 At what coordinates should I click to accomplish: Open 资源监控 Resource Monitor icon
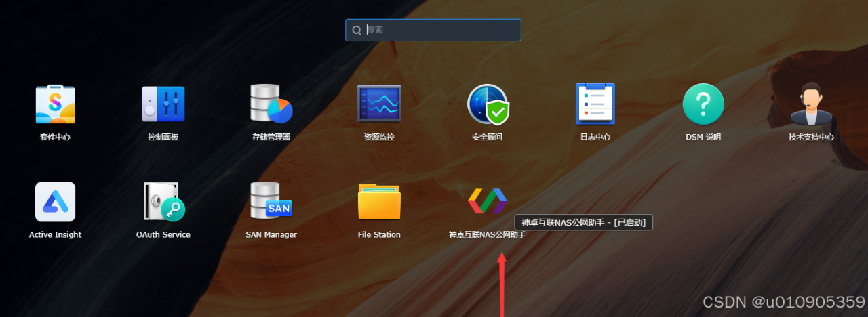coord(379,104)
